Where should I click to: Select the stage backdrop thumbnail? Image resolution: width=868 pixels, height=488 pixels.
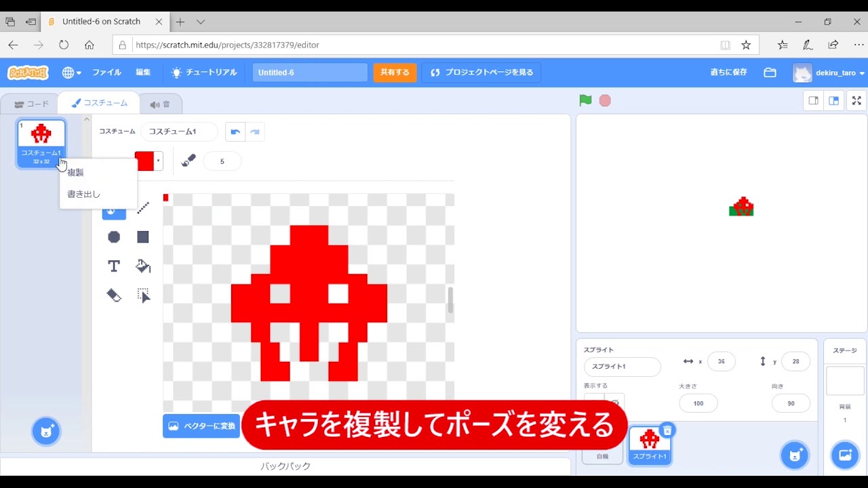tap(845, 381)
